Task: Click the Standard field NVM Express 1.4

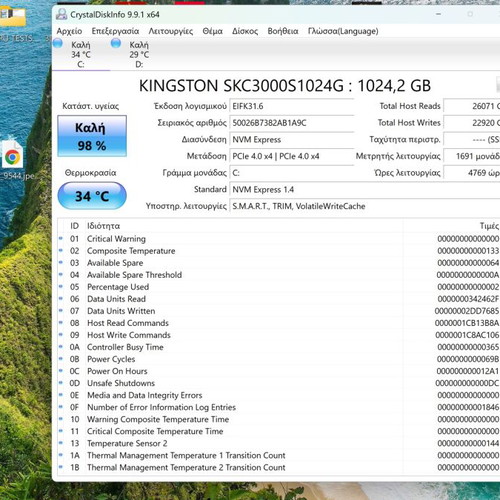Action: coord(365,190)
